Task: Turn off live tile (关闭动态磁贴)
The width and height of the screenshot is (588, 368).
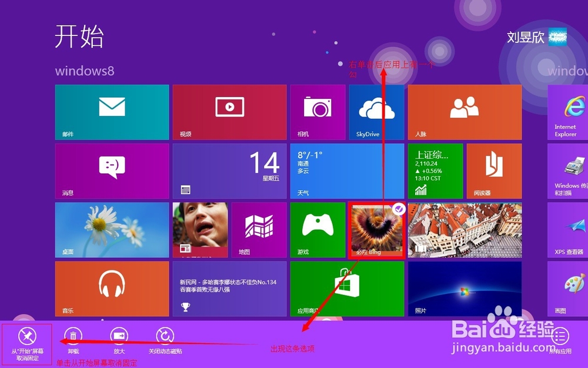Action: tap(165, 341)
